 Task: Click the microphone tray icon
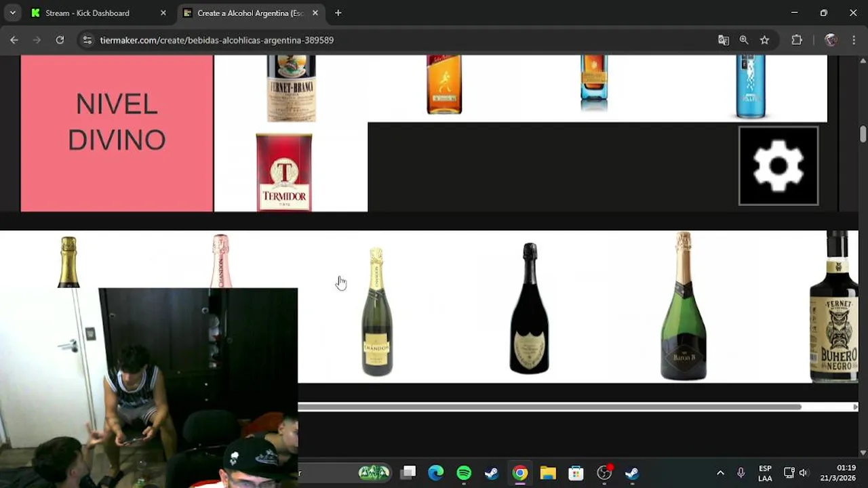click(x=741, y=472)
